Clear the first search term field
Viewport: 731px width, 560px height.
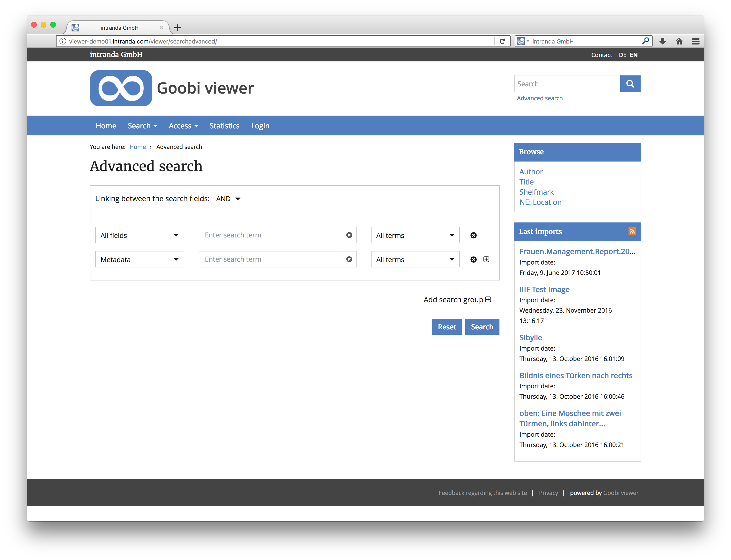(x=349, y=235)
